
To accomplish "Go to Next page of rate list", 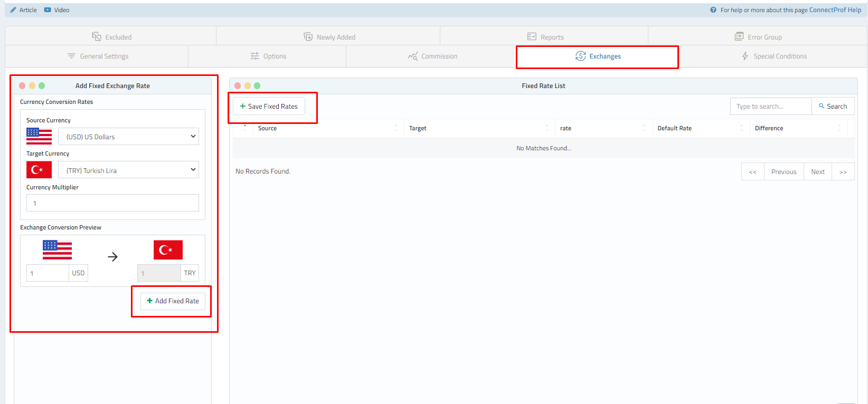I will tap(817, 172).
